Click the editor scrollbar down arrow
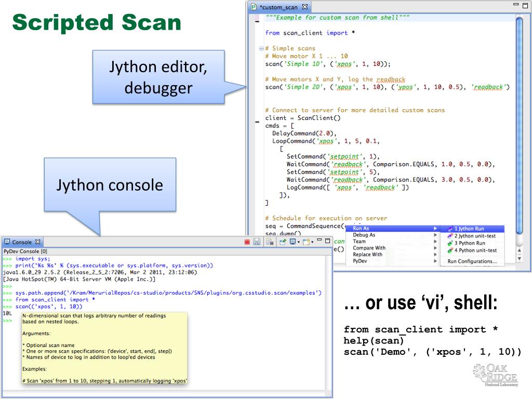Screen dimensions: 532x399 click(519, 258)
